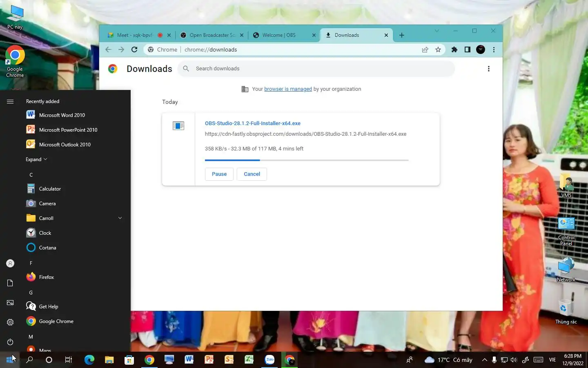Screen dimensions: 588x368
Task: Click the Windows Start button
Action: coord(10,360)
